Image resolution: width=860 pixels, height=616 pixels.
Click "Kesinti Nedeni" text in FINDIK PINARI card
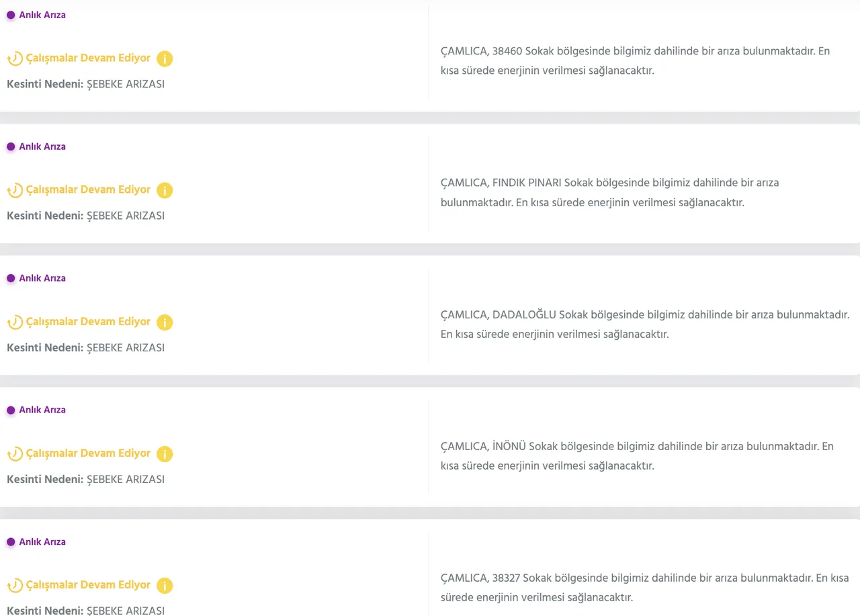[x=44, y=216]
